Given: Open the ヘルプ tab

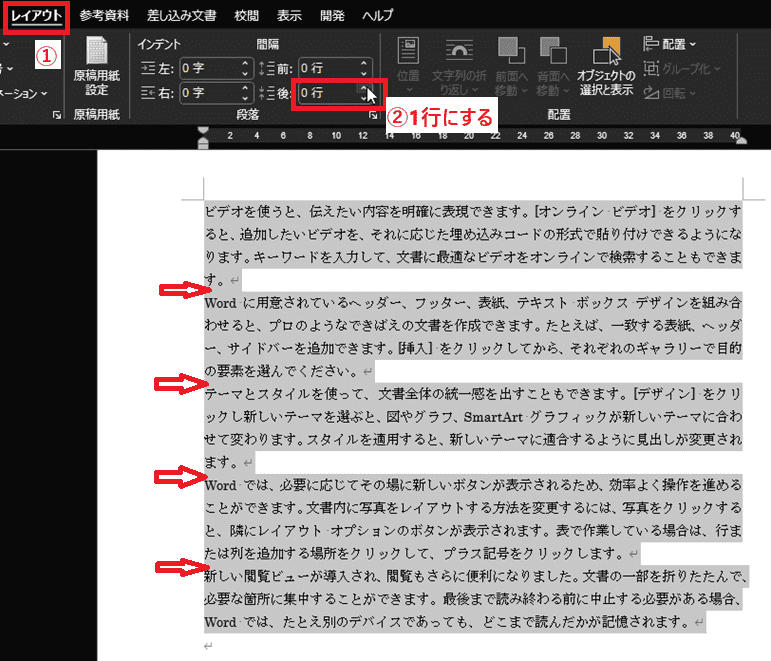Looking at the screenshot, I should coord(377,16).
